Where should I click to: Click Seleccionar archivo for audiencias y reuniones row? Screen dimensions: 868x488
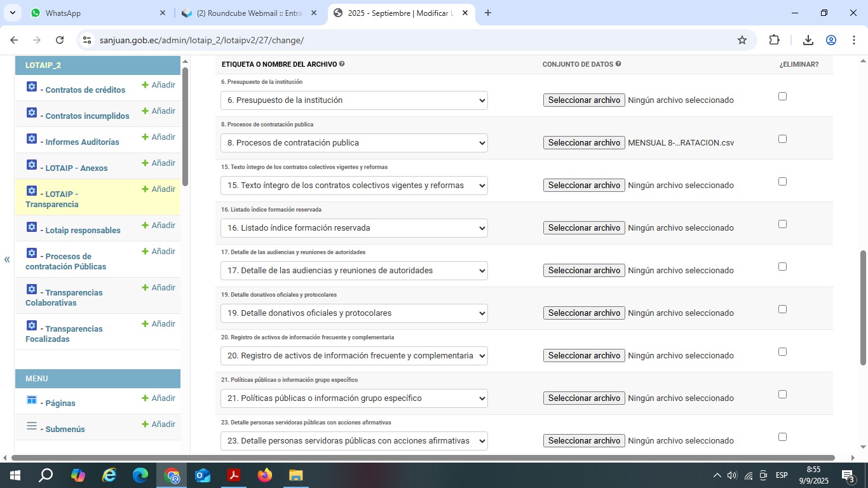584,271
